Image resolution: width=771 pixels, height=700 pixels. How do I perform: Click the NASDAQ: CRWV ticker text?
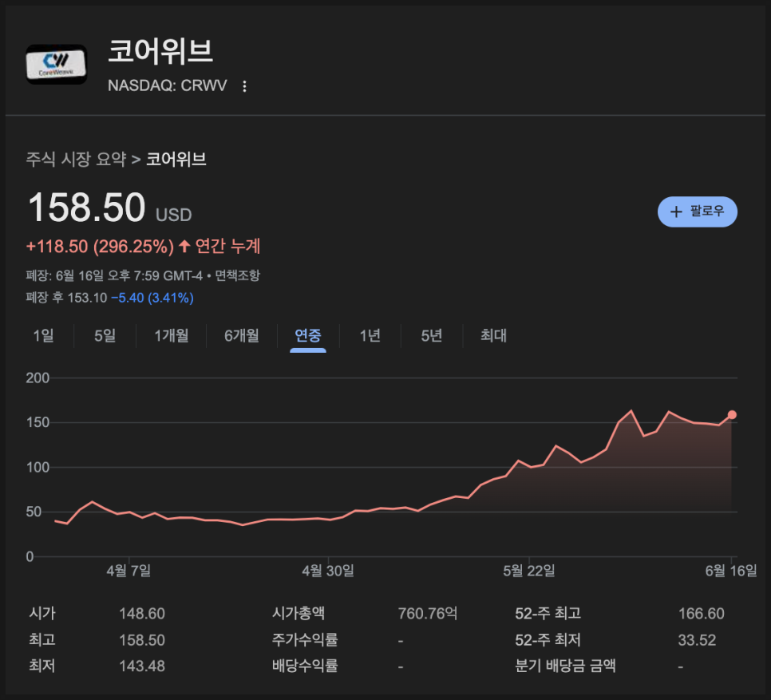click(x=167, y=85)
